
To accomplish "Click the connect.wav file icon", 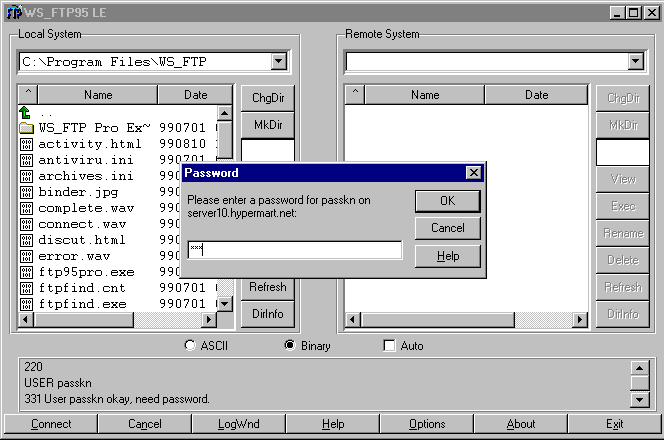I will click(x=26, y=224).
